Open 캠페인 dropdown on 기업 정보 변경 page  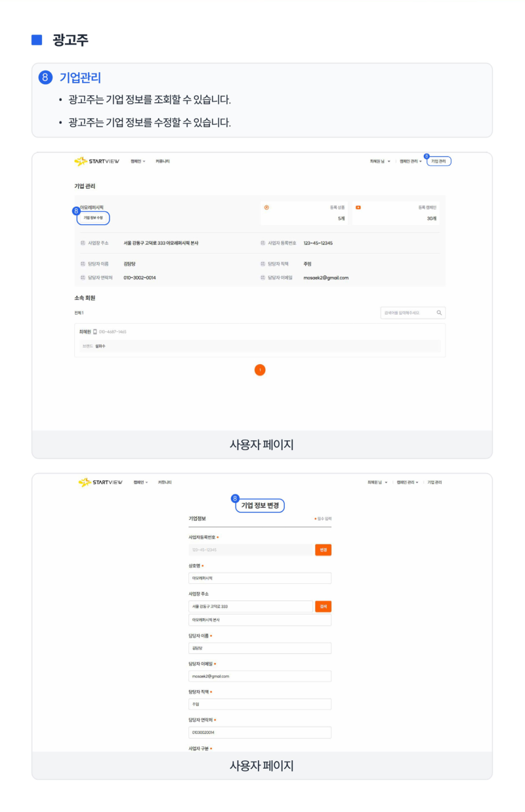click(140, 482)
